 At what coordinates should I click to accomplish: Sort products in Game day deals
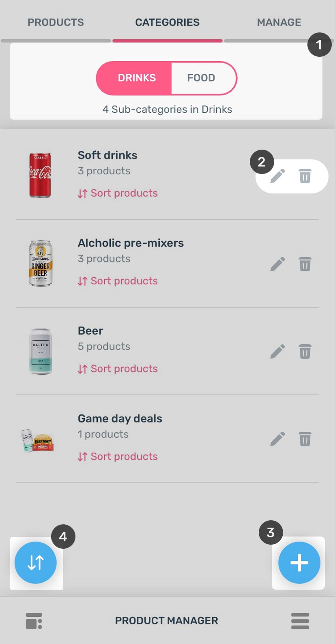[x=118, y=457]
